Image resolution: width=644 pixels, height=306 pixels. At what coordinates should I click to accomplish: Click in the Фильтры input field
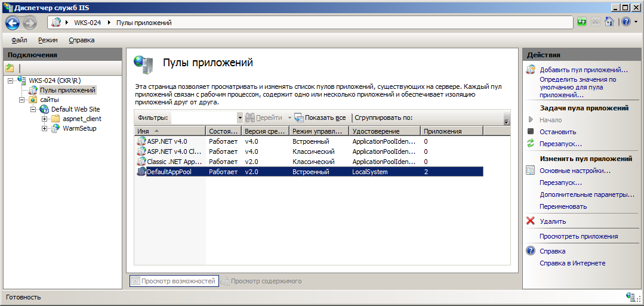tap(204, 118)
